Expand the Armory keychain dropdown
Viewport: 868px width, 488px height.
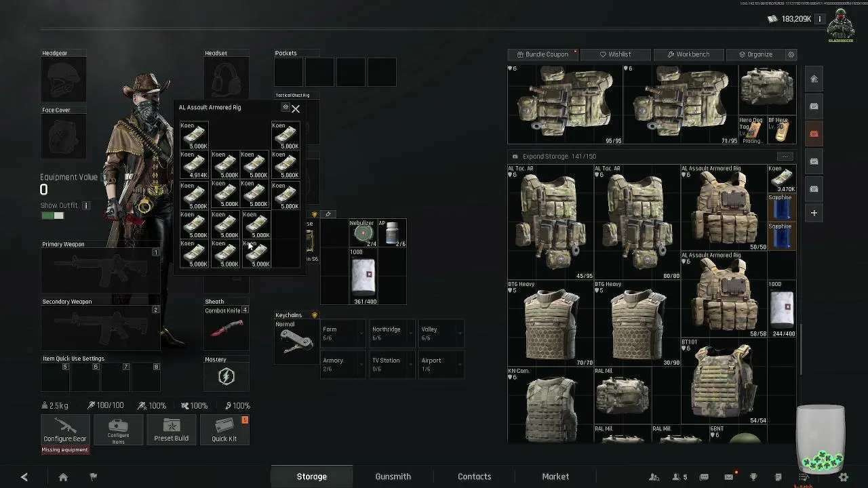[344, 365]
